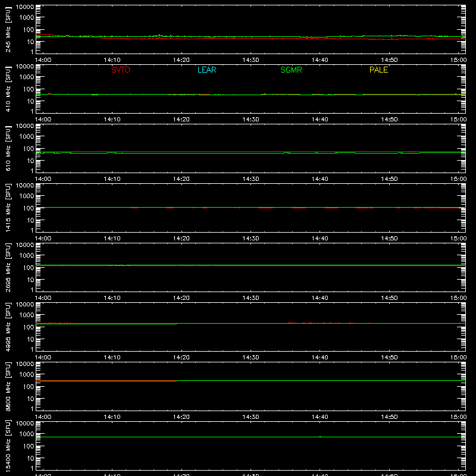Click the 1000 y-axis value on 2695 MHz plot
This screenshot has height=476, width=476.
pyautogui.click(x=27, y=256)
